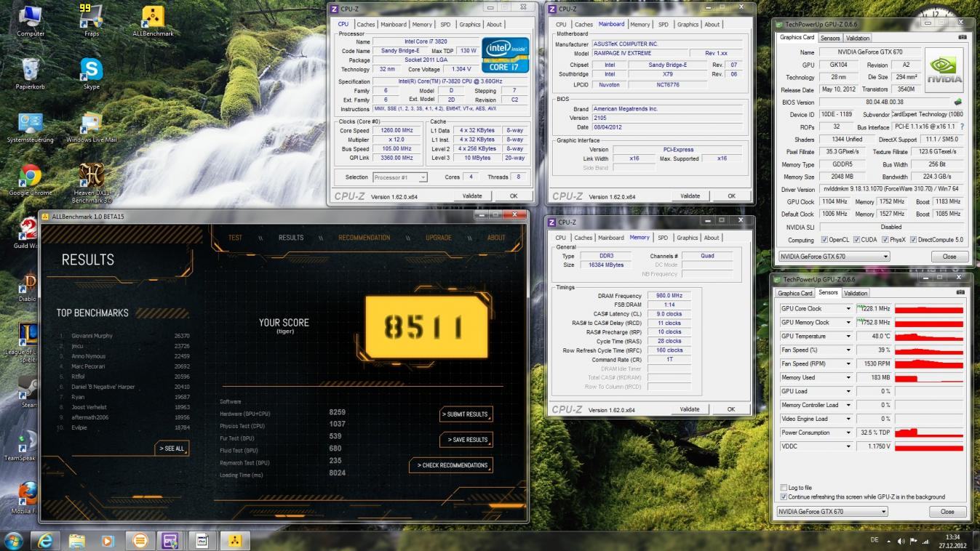
Task: Open the Heaven DX11 Benchmark shortcut
Action: point(91,182)
